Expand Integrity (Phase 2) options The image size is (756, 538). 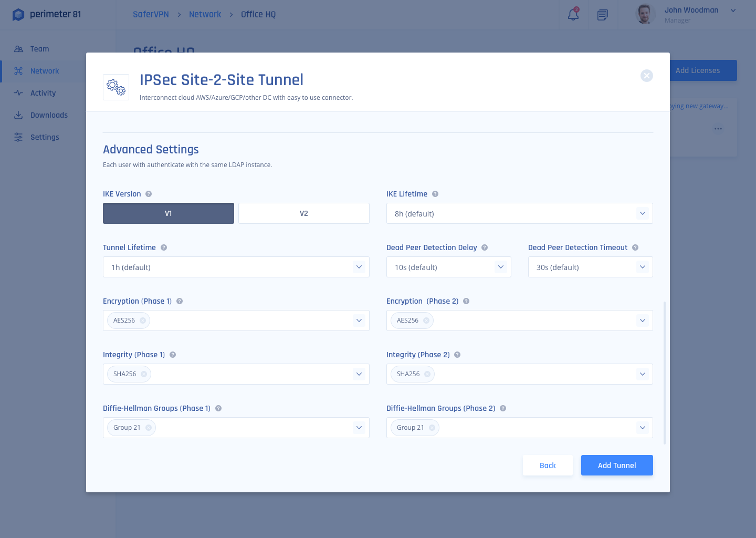pos(643,374)
